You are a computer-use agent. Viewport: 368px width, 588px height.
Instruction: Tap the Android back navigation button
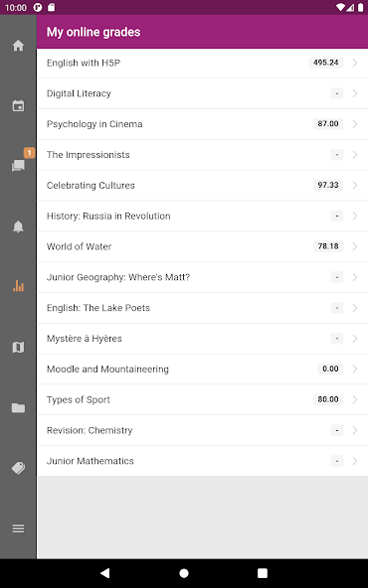coord(105,573)
